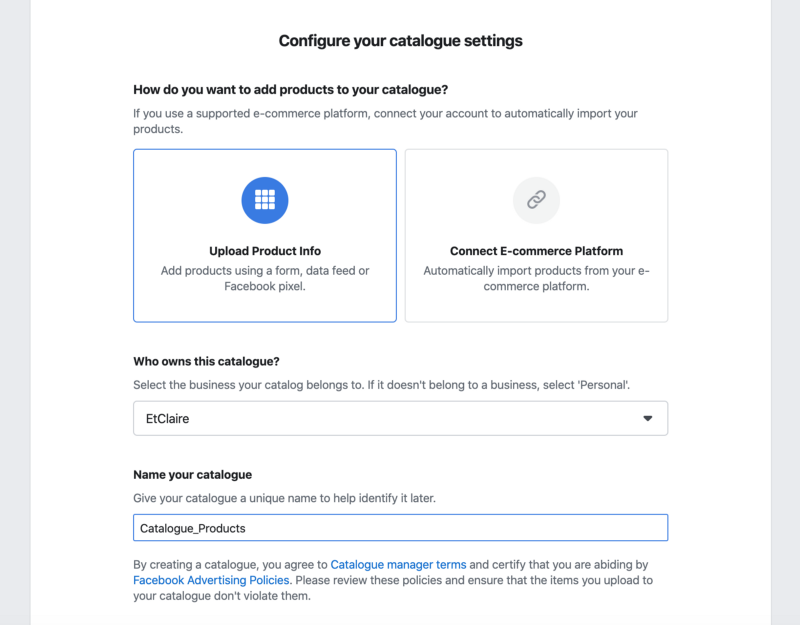The height and width of the screenshot is (625, 800).
Task: Open the Catalogue manager terms link
Action: [398, 564]
